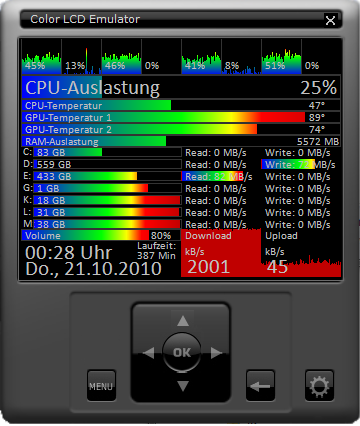
Task: Click the core graph showing 51%
Action: click(x=281, y=57)
